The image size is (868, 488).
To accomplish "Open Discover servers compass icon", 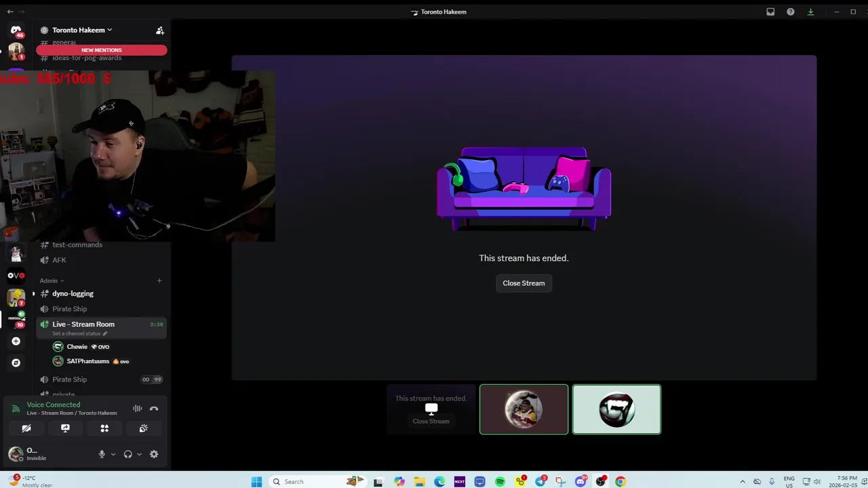I will (x=16, y=363).
